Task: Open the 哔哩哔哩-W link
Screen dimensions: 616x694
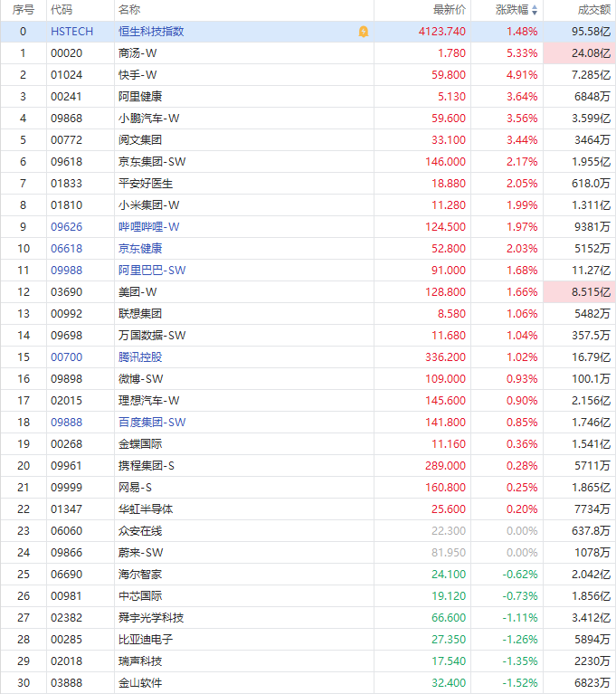Action: (148, 226)
